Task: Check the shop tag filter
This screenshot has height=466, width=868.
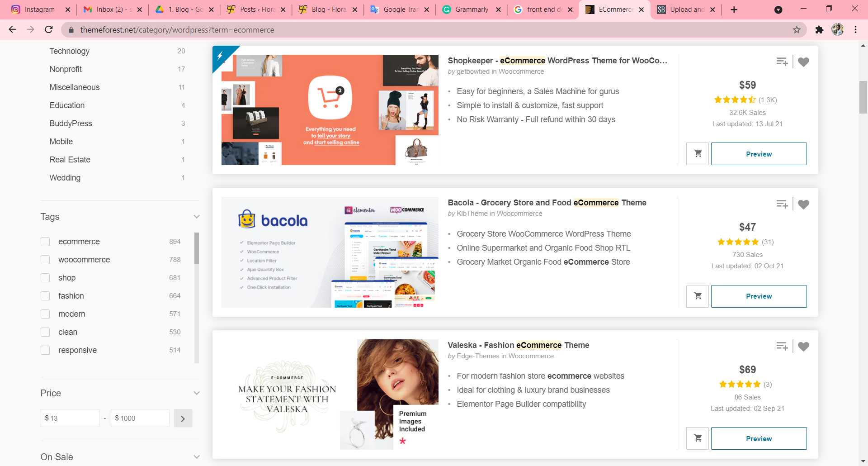Action: pos(45,278)
